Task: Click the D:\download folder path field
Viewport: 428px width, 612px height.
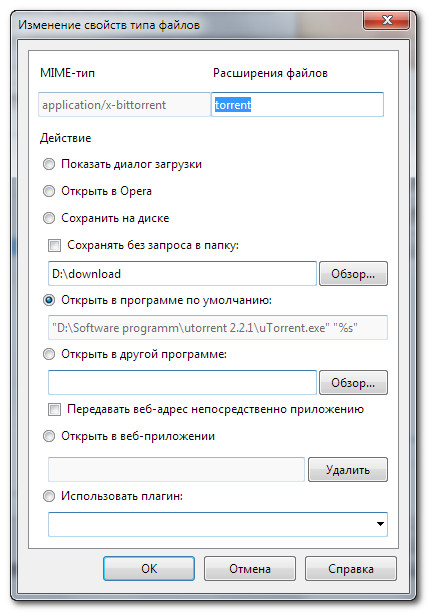Action: tap(182, 274)
